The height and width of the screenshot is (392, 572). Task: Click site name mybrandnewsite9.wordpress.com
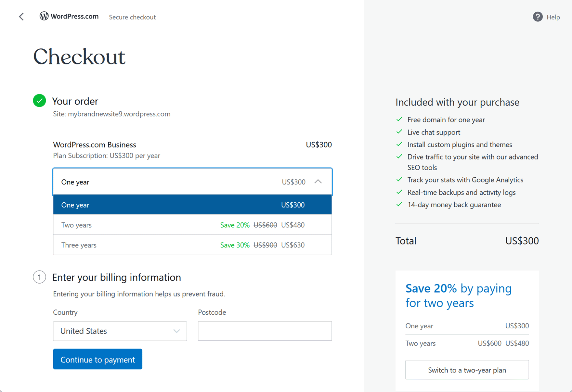click(119, 114)
